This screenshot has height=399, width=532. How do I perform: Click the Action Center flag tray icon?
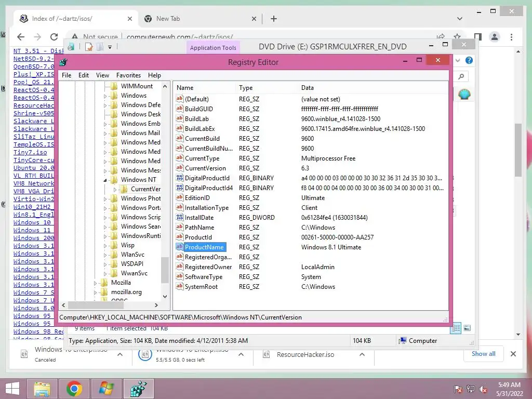pos(458,389)
